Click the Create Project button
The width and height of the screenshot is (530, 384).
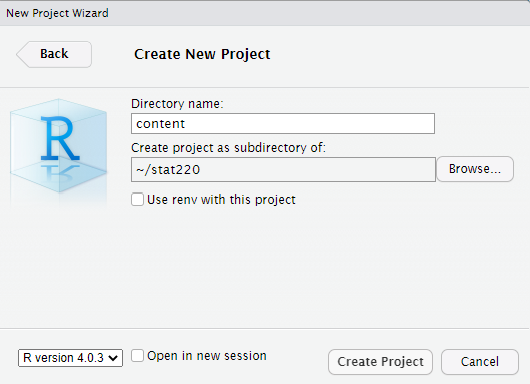click(x=380, y=362)
